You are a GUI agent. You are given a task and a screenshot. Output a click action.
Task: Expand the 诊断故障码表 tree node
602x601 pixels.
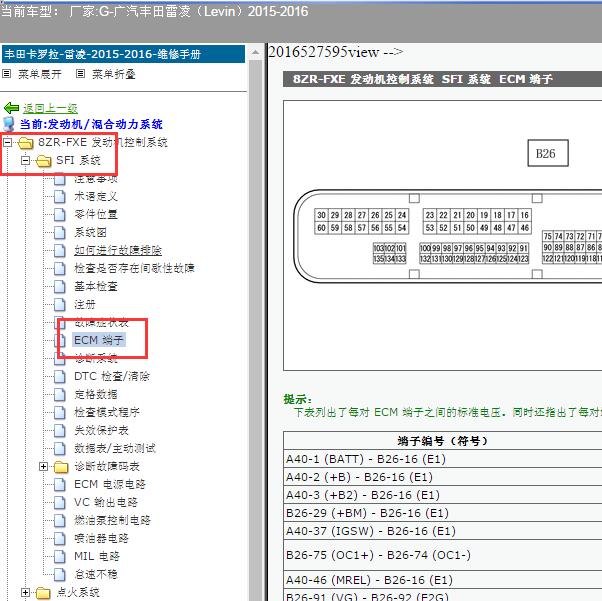click(x=43, y=467)
